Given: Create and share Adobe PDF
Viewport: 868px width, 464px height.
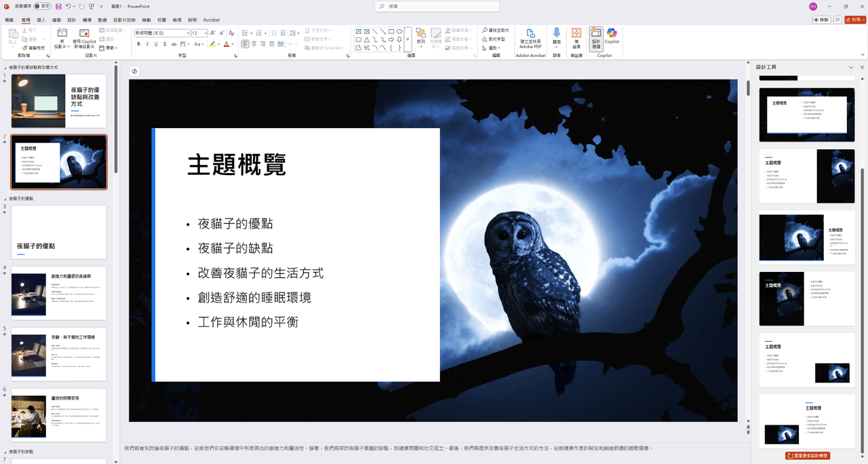Looking at the screenshot, I should [530, 39].
